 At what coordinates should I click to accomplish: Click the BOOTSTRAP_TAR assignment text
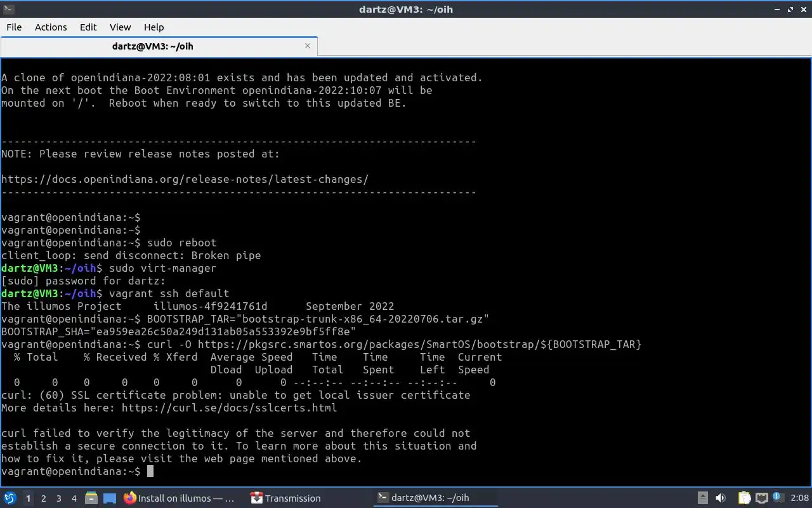(318, 319)
